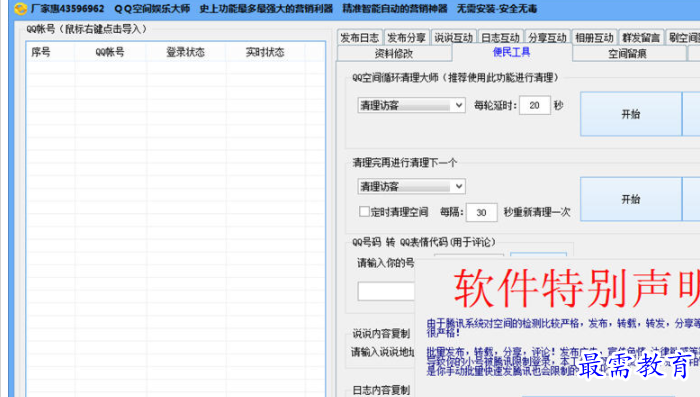
Task: Select the 说说互动 tab
Action: pyautogui.click(x=454, y=38)
